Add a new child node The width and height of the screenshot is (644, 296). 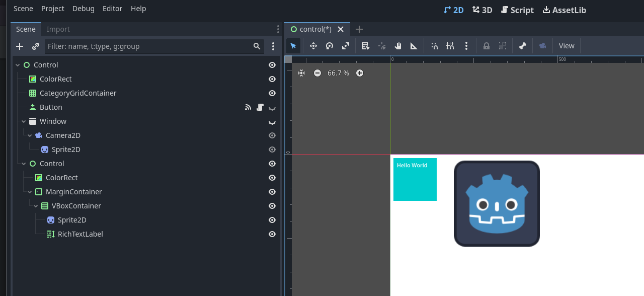click(x=20, y=46)
